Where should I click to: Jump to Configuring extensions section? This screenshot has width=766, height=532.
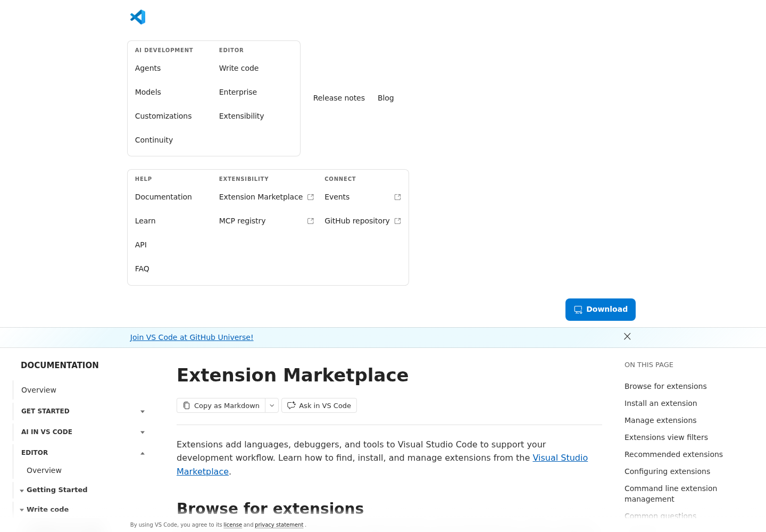(667, 471)
